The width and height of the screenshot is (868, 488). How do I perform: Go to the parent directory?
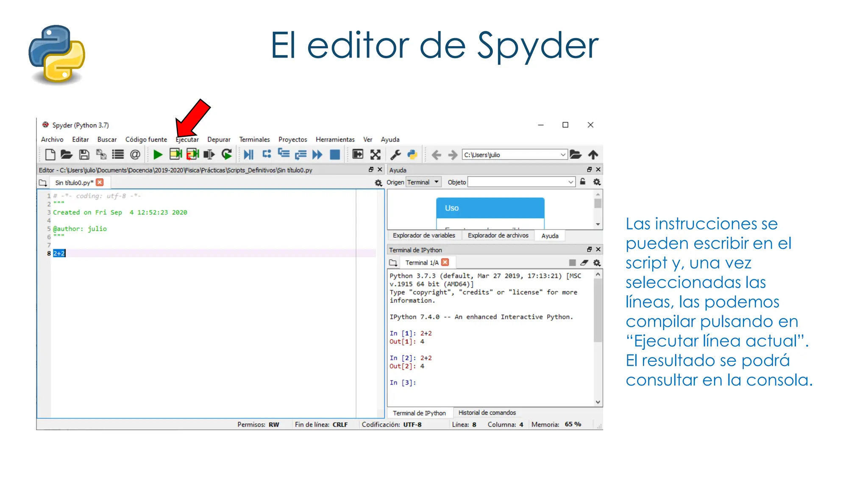593,155
